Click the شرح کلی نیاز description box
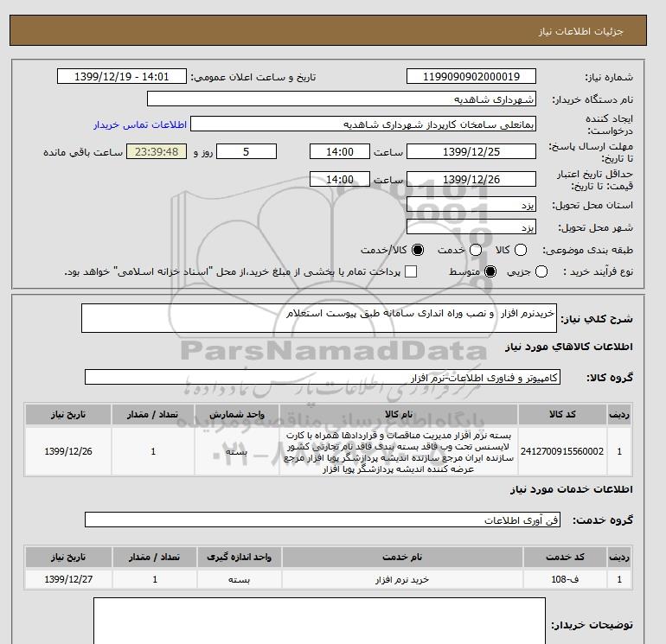The height and width of the screenshot is (644, 666). [319, 318]
